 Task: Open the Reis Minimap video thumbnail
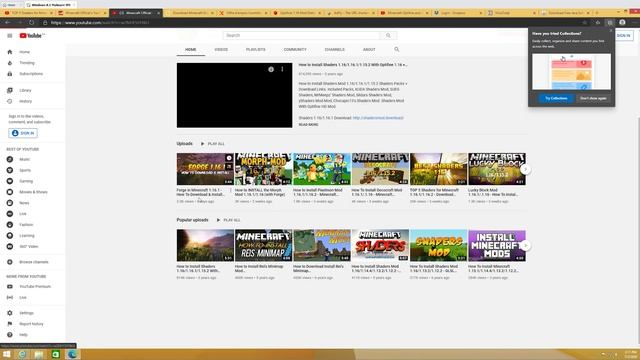click(263, 245)
